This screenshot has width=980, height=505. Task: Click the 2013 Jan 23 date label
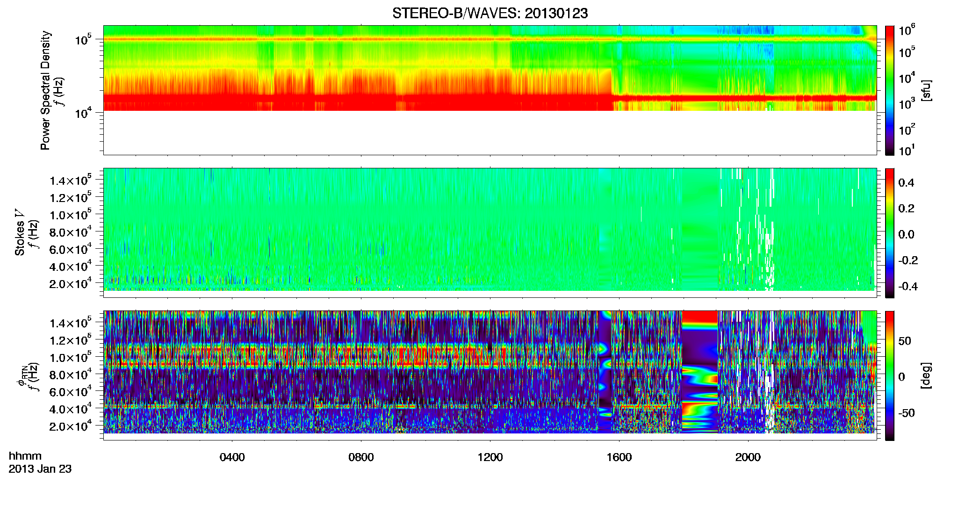[x=40, y=469]
